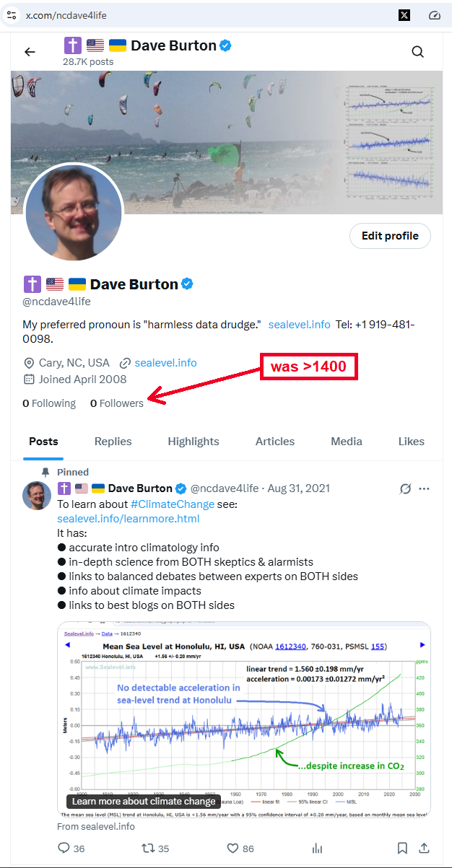Open the pinned post more options menu

click(425, 488)
